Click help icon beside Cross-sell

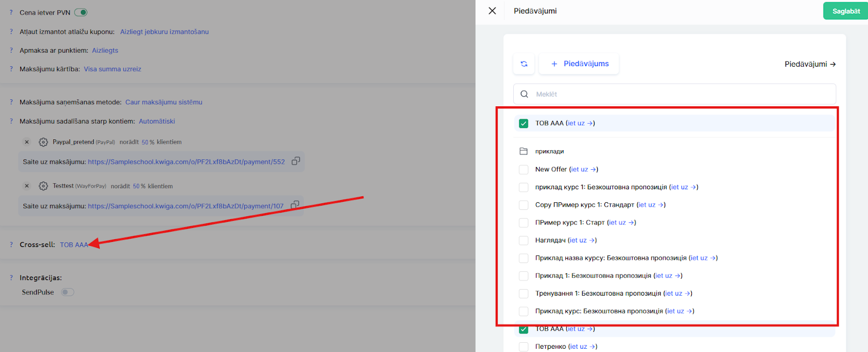pyautogui.click(x=11, y=245)
